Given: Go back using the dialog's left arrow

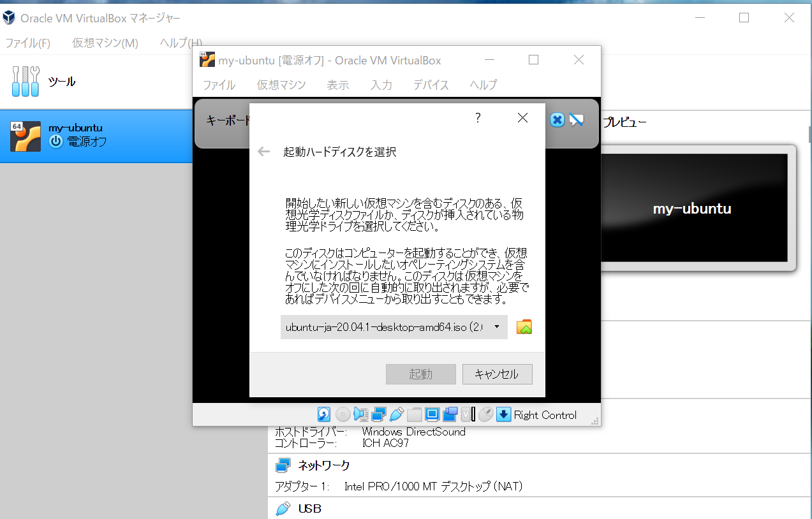Looking at the screenshot, I should coord(263,152).
